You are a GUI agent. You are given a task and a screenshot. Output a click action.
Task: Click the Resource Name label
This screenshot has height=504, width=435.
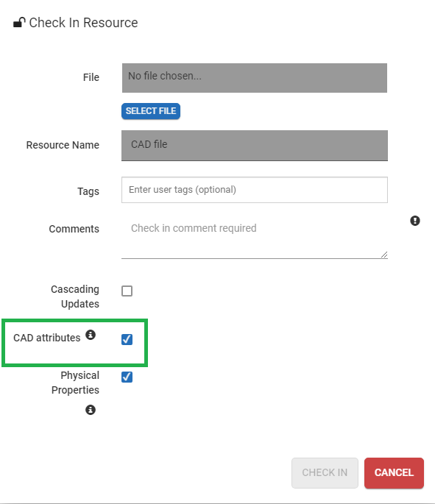click(x=63, y=145)
